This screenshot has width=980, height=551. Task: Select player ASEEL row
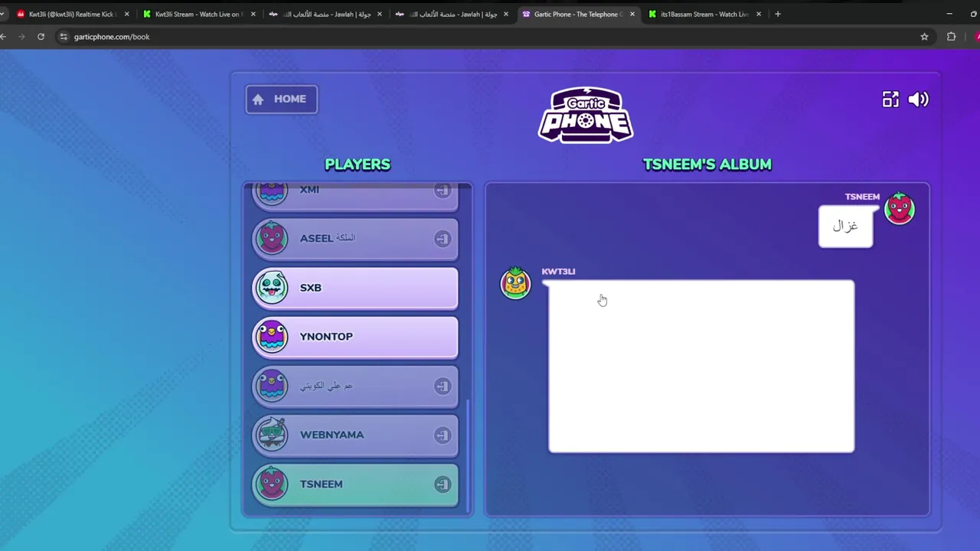[355, 239]
